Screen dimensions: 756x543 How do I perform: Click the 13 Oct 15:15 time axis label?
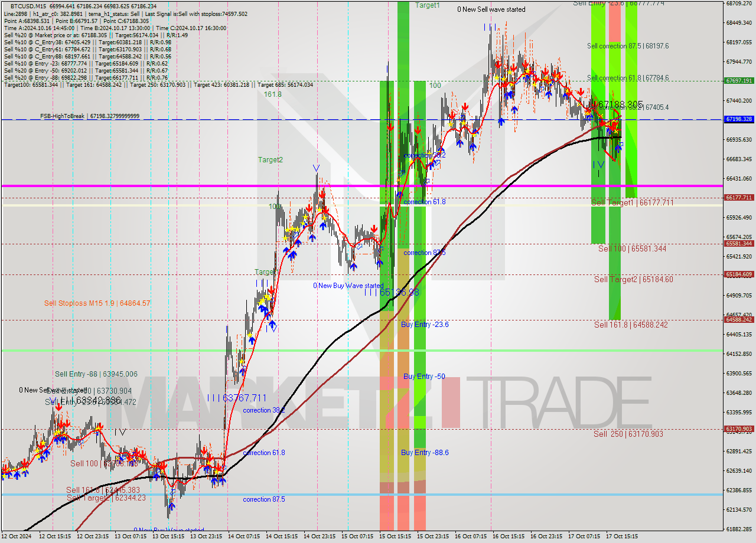[x=168, y=537]
